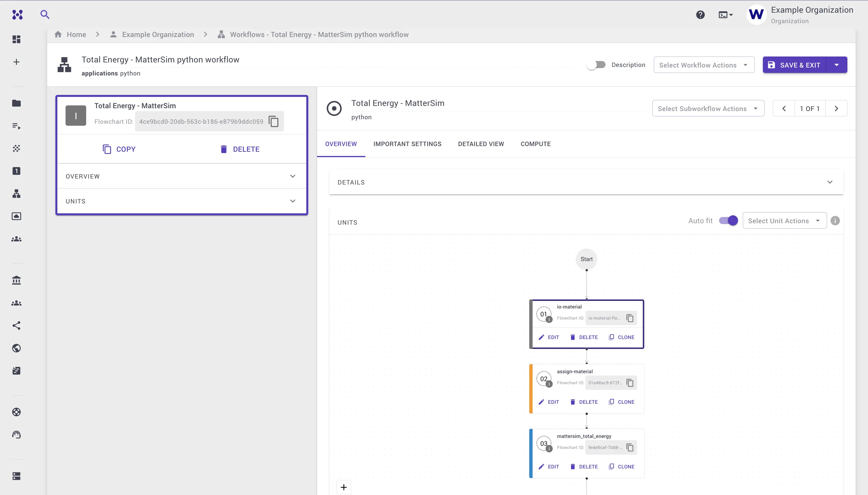Open the lifebuoy help icon in sidebar
This screenshot has height=495, width=868.
click(16, 412)
